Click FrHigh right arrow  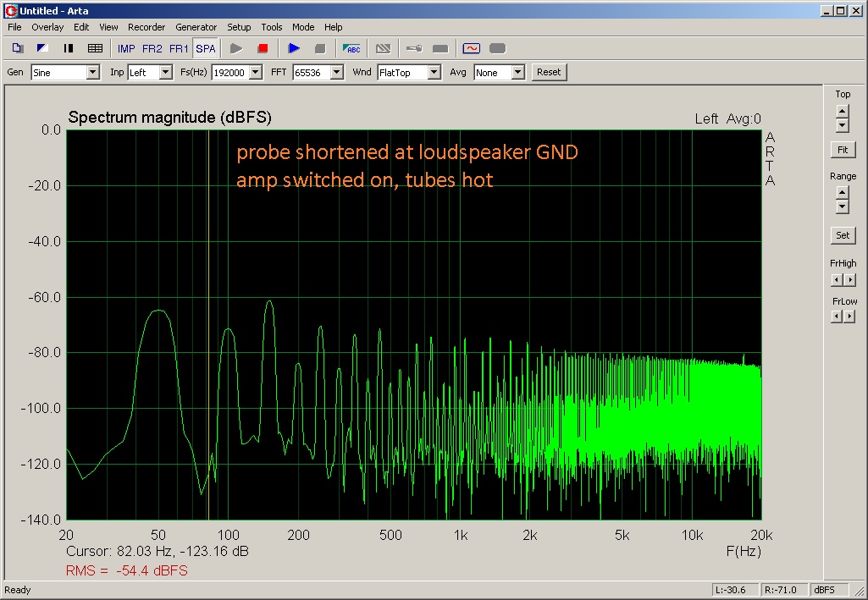click(849, 280)
